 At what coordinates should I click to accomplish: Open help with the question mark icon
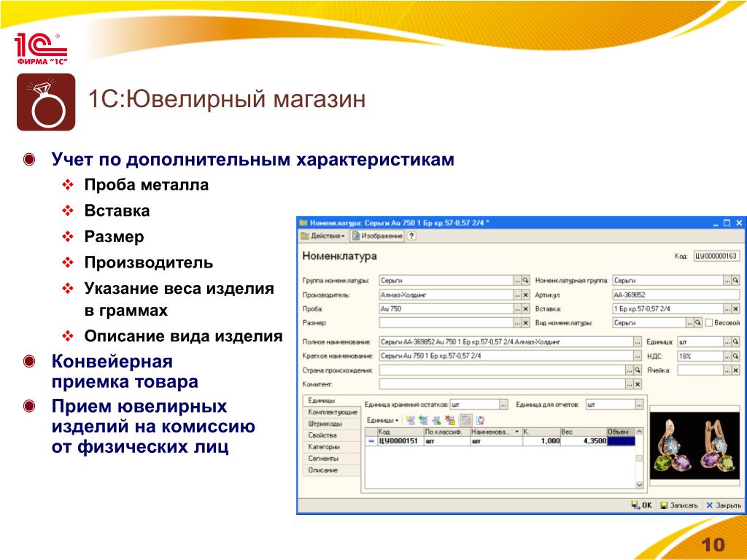411,236
